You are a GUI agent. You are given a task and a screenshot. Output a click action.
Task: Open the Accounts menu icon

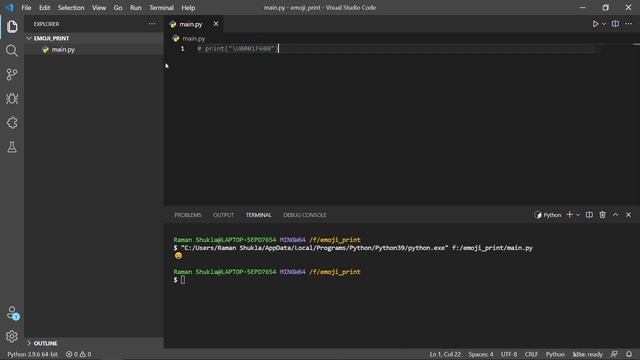(x=12, y=313)
